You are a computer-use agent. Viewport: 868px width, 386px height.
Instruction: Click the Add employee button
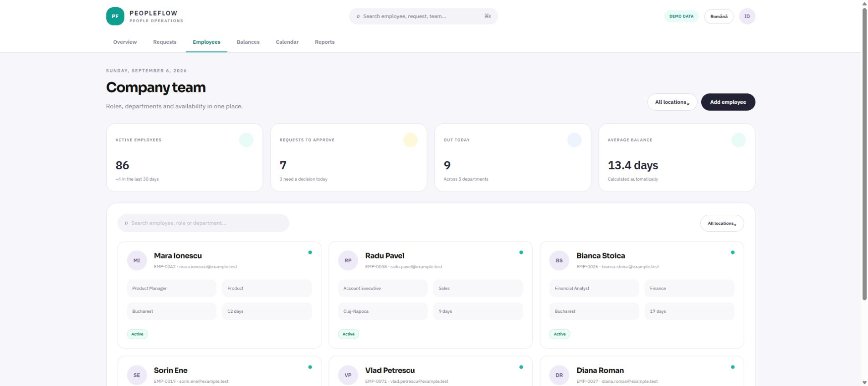(x=728, y=102)
